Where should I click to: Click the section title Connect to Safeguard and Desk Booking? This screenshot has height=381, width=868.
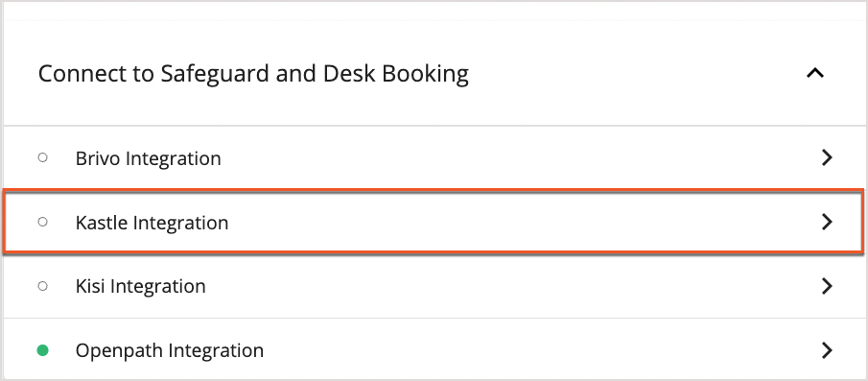(x=253, y=74)
